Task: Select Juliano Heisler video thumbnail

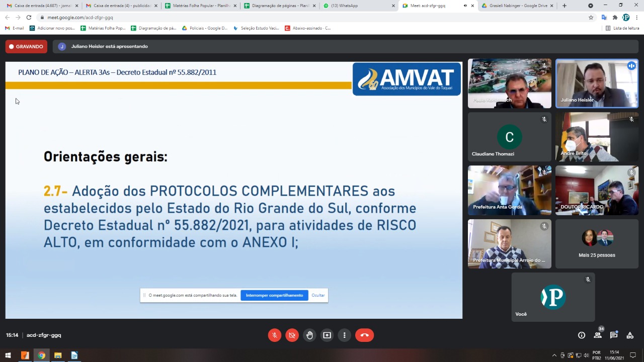Action: point(597,83)
